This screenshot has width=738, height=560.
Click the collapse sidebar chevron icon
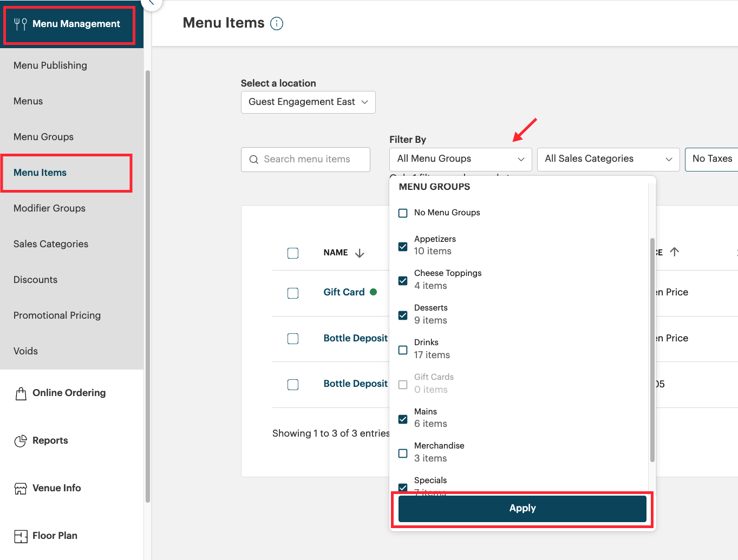pyautogui.click(x=152, y=3)
